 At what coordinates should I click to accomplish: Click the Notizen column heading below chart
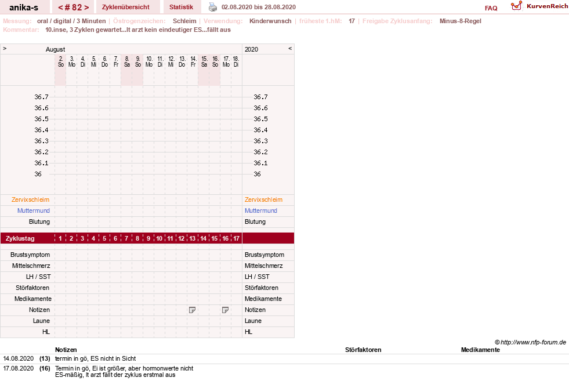(x=66, y=350)
